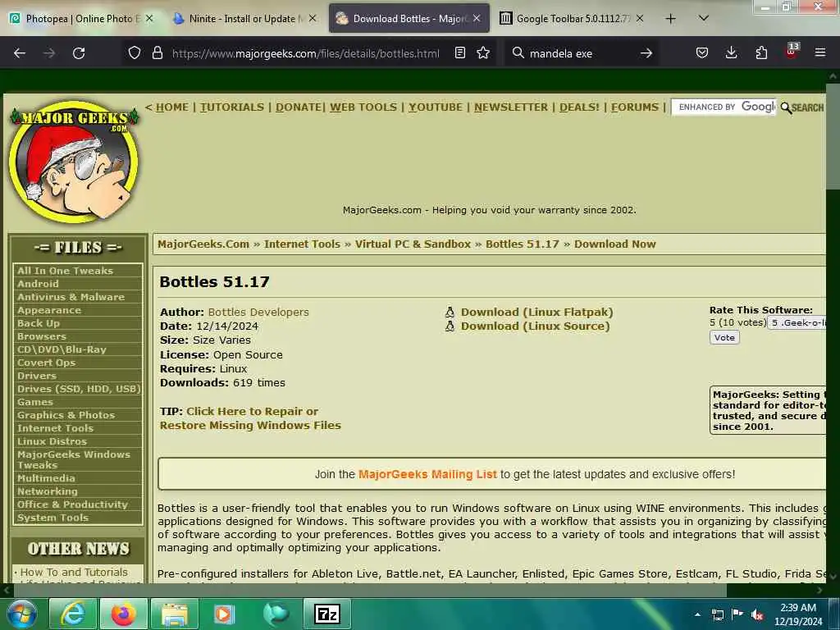Open the HOME navigation link
840x630 pixels.
pyautogui.click(x=172, y=107)
